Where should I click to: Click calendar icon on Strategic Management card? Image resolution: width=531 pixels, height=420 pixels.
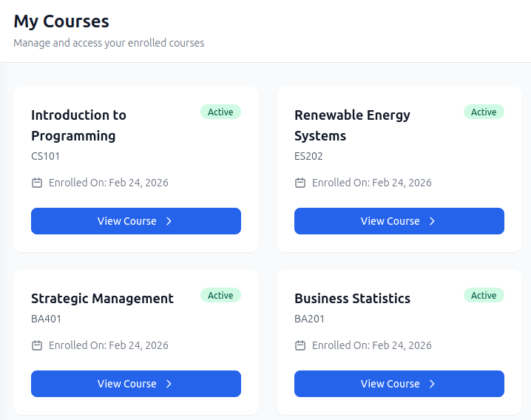37,345
